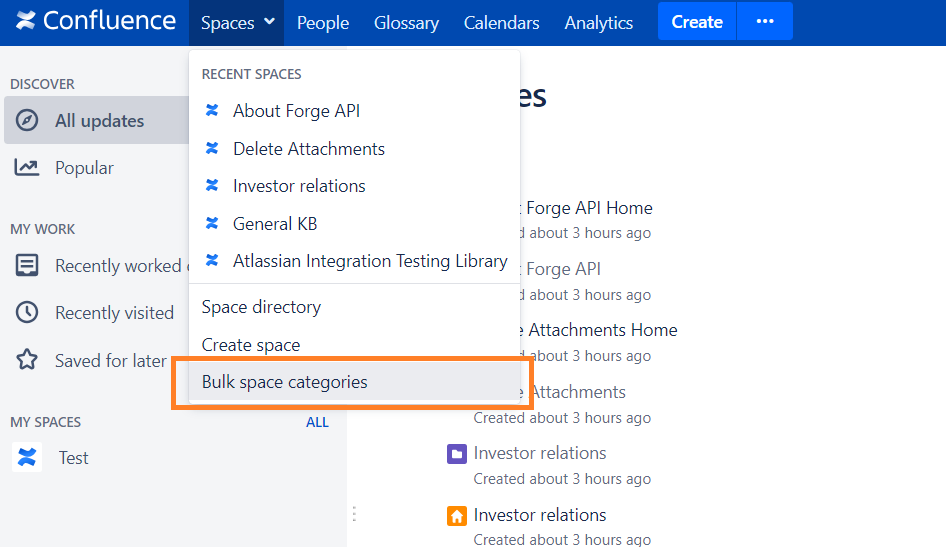Image resolution: width=946 pixels, height=547 pixels.
Task: Open the Investor relations update with home icon
Action: [540, 515]
